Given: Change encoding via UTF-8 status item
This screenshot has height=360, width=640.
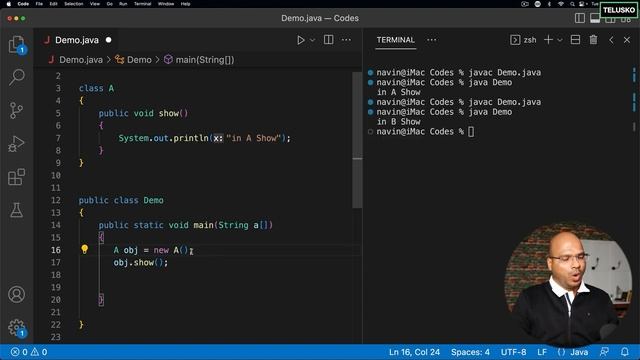Looking at the screenshot, I should 513,352.
